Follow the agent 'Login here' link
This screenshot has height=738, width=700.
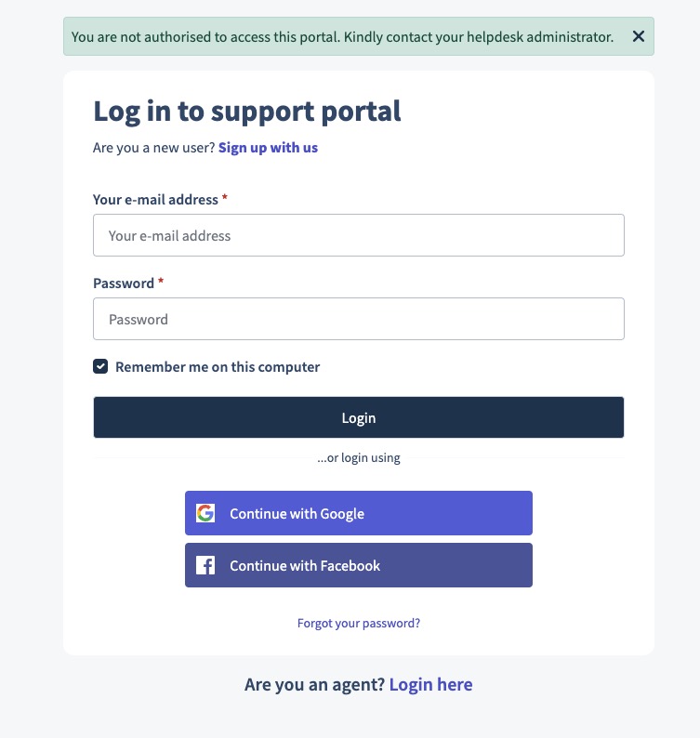[430, 685]
